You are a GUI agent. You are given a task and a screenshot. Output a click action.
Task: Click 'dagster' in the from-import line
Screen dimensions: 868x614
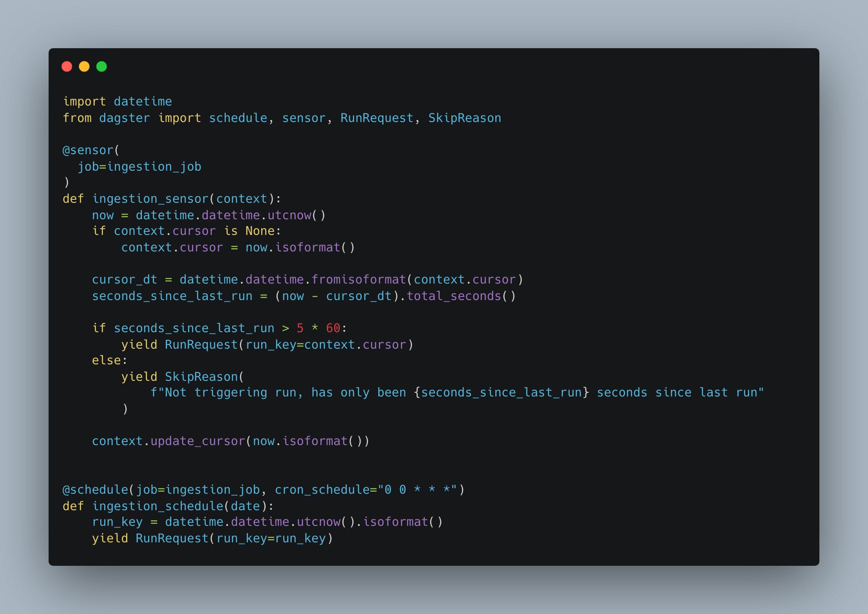(125, 118)
